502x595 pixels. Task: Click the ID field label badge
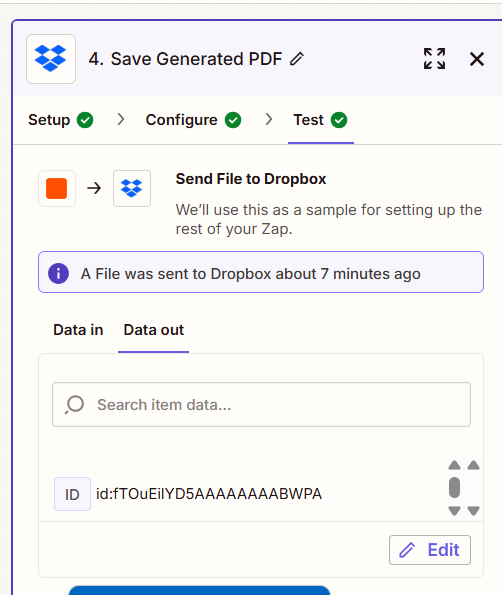(x=72, y=494)
